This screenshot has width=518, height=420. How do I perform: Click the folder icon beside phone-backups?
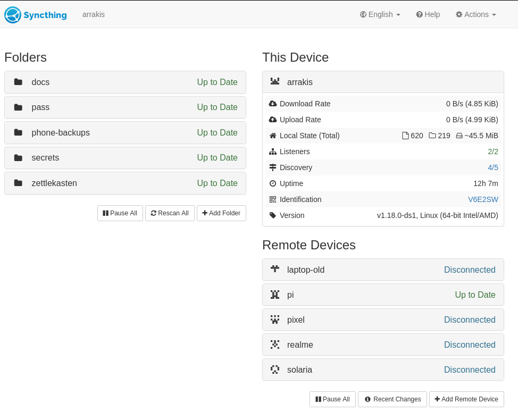click(x=18, y=132)
